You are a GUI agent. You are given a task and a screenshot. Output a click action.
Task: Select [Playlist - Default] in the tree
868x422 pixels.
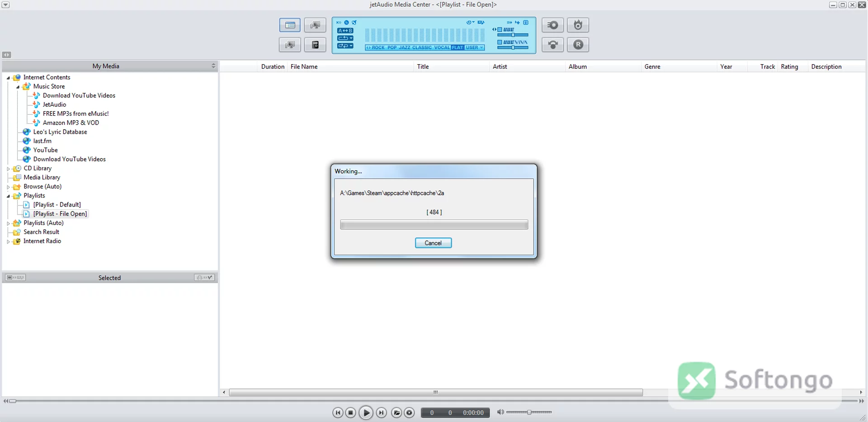point(57,205)
